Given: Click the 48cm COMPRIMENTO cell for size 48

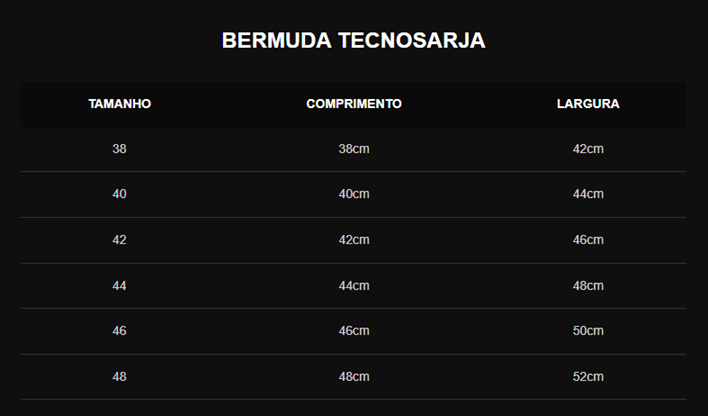Looking at the screenshot, I should pos(354,377).
